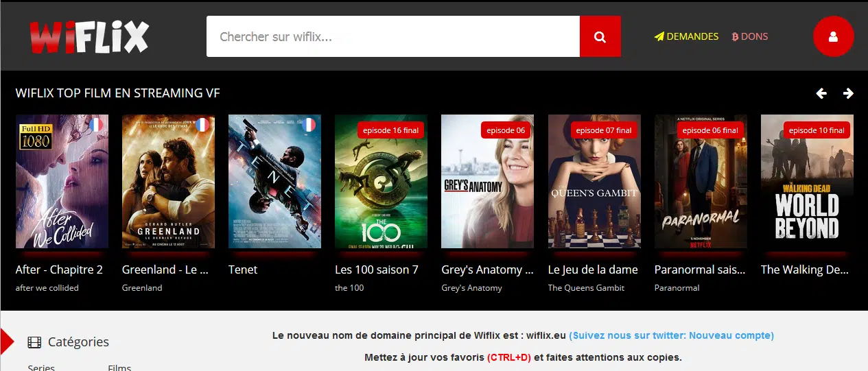Screen dimensions: 868x371
Task: Click the French flag on Greenland poster
Action: (x=202, y=125)
